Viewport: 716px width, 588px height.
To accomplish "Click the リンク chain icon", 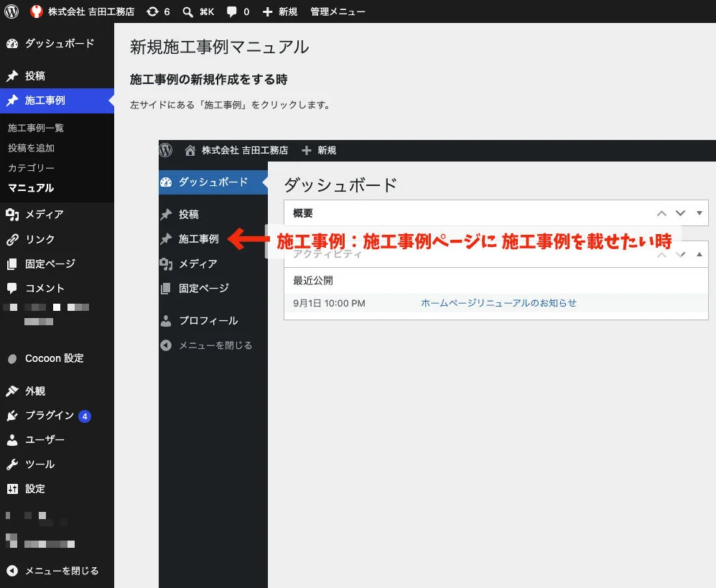I will click(x=12, y=240).
